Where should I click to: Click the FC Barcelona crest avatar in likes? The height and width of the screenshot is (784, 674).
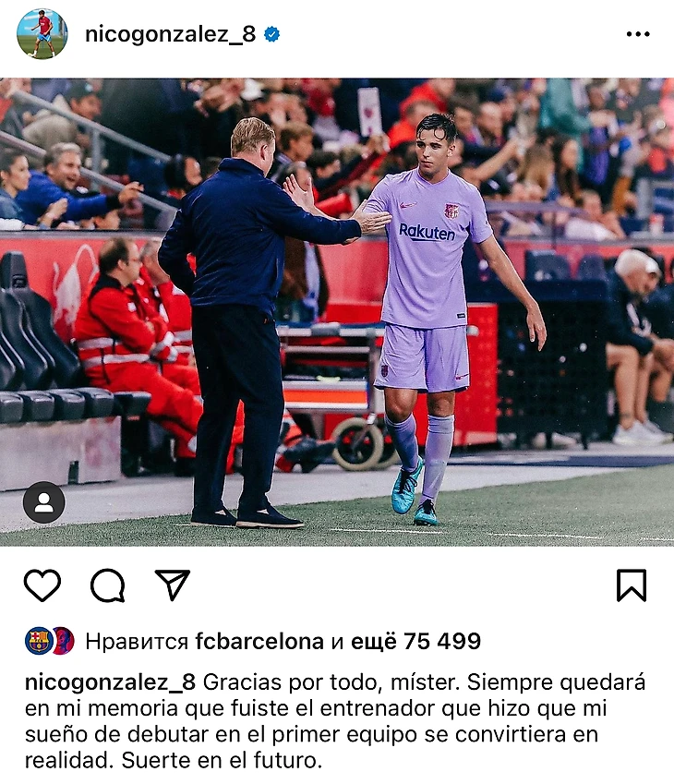coord(38,641)
